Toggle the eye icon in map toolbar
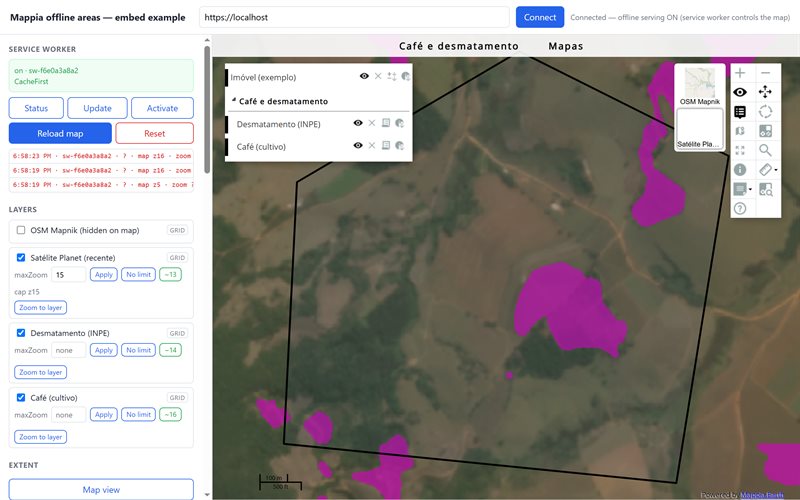 click(x=740, y=92)
